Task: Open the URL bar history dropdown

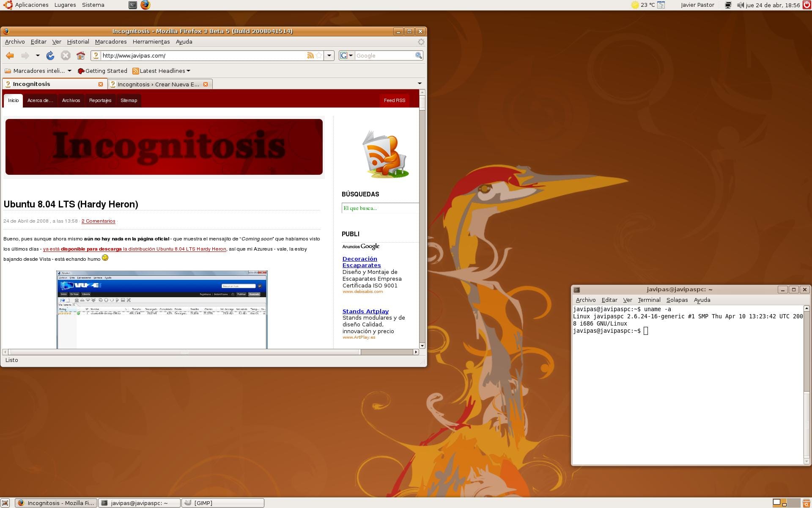Action: (329, 55)
